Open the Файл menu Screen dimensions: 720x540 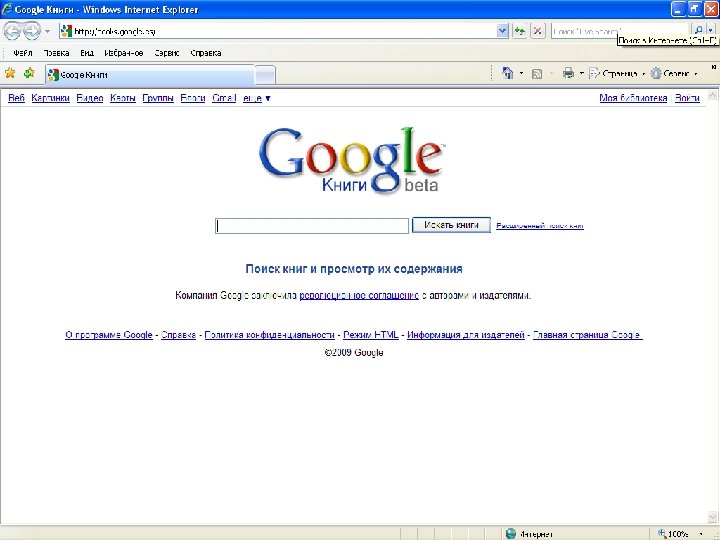pyautogui.click(x=22, y=53)
